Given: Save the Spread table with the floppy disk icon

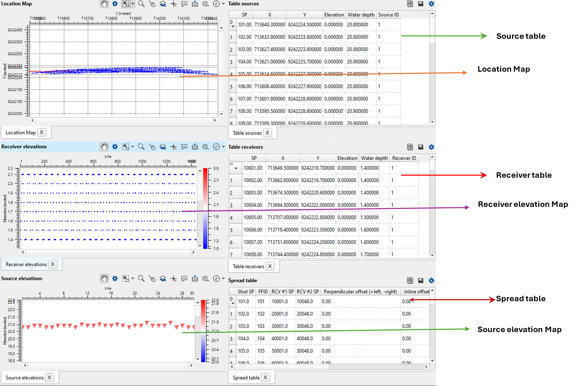Looking at the screenshot, I should pos(420,281).
